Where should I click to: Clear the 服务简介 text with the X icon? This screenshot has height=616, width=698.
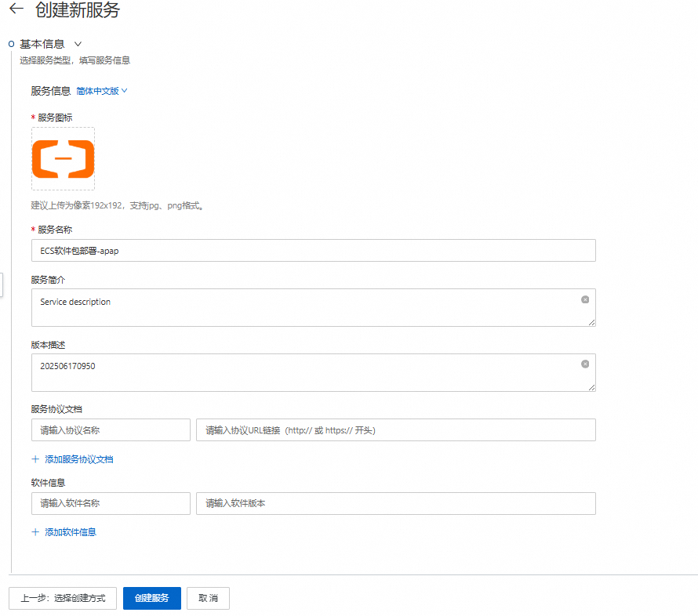585,300
